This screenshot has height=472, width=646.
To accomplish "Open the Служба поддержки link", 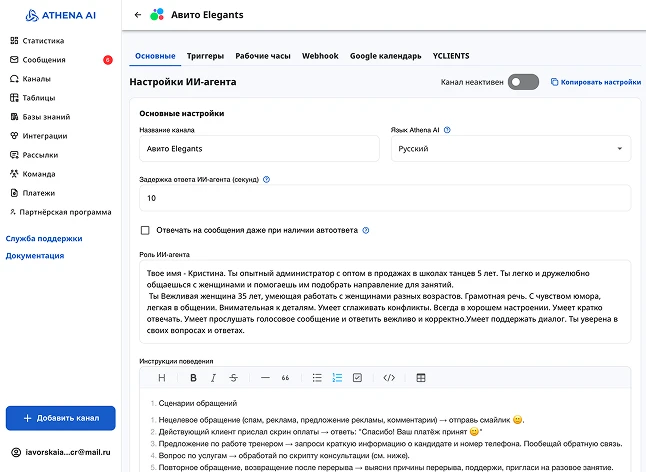I will coord(43,239).
